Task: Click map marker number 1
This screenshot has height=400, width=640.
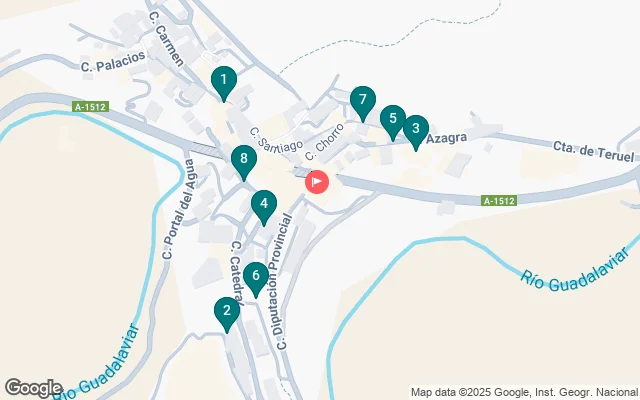Action: coord(224,83)
